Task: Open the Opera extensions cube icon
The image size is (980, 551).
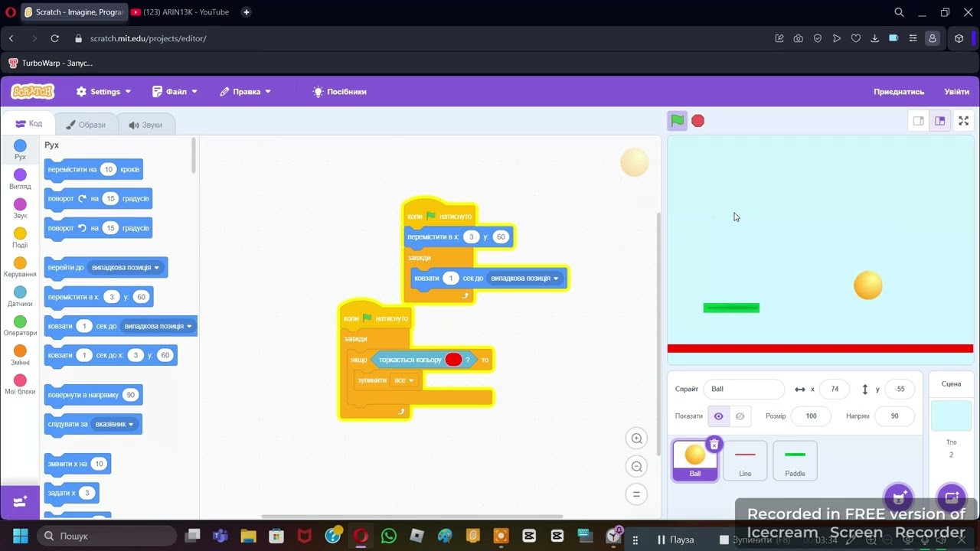Action: [959, 38]
